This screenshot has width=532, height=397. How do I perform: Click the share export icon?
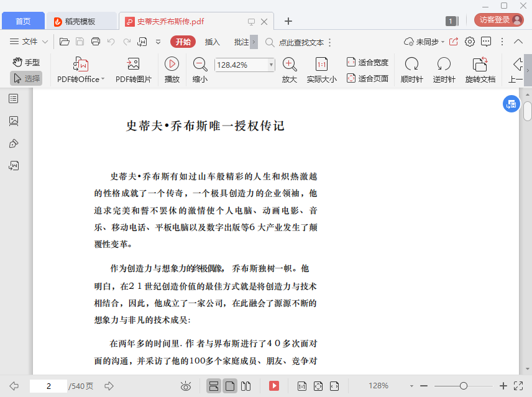coord(453,42)
